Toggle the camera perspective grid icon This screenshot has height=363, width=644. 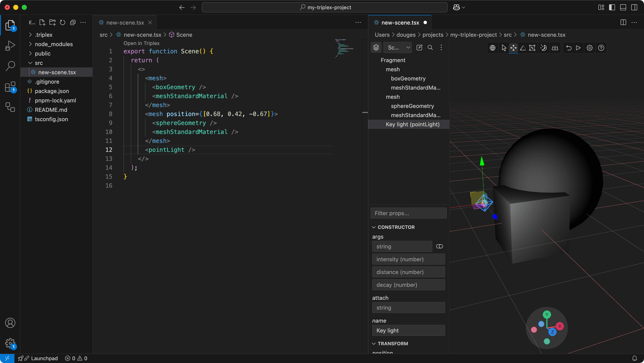coord(555,48)
